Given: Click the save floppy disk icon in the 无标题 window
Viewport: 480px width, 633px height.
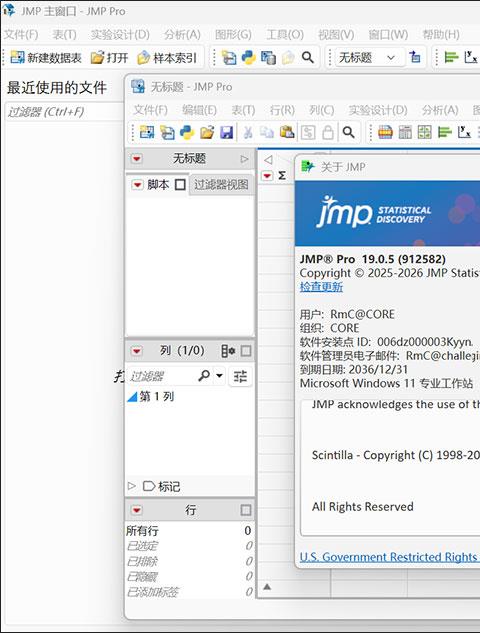Looking at the screenshot, I should tap(226, 132).
